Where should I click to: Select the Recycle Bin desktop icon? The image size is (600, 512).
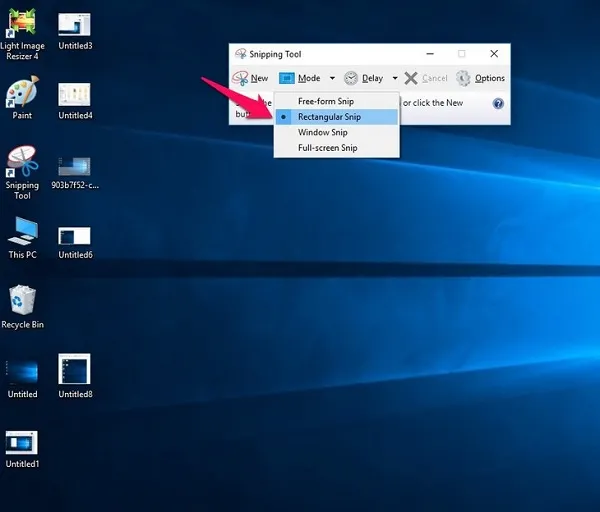[22, 300]
